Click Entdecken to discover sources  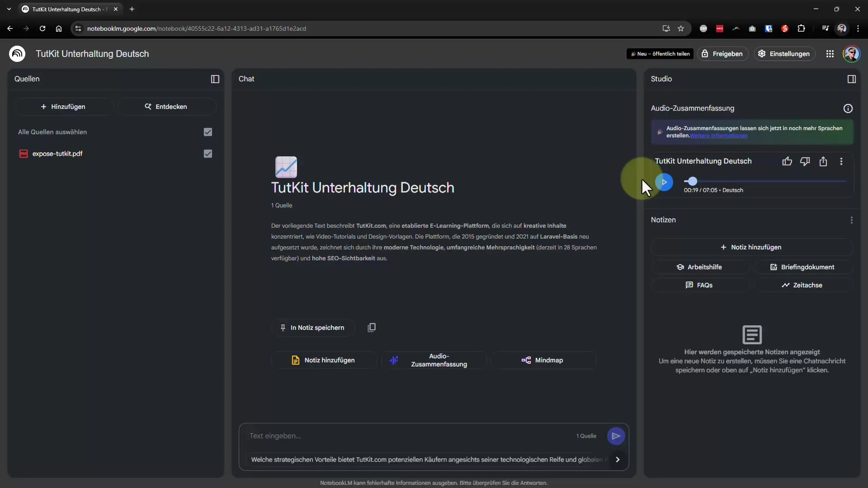(x=166, y=107)
